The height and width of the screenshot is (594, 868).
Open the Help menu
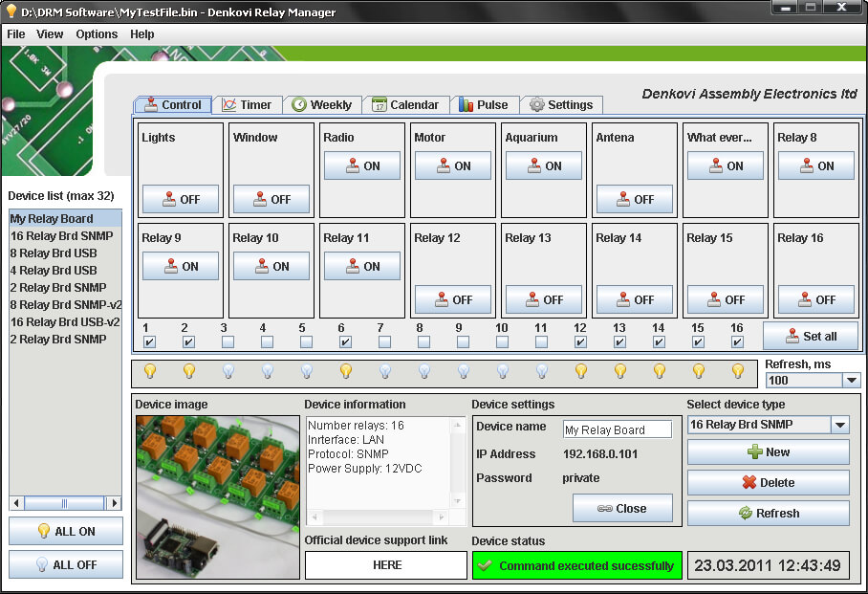[142, 34]
